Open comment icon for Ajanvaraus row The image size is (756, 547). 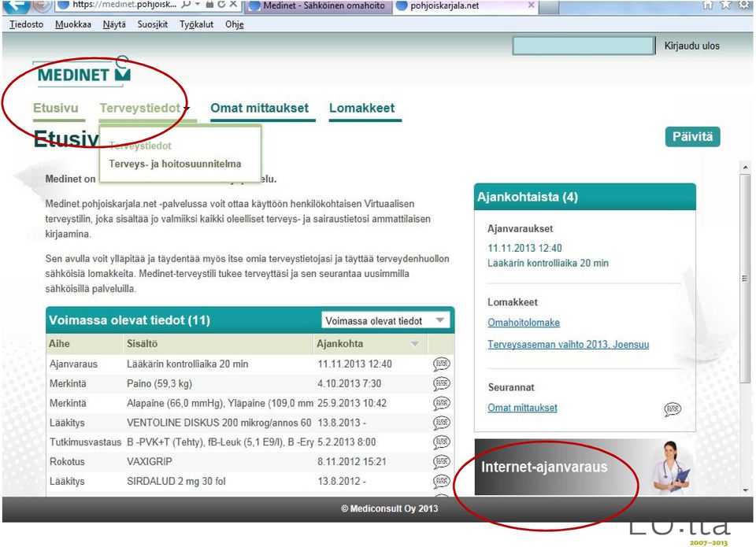tap(441, 364)
